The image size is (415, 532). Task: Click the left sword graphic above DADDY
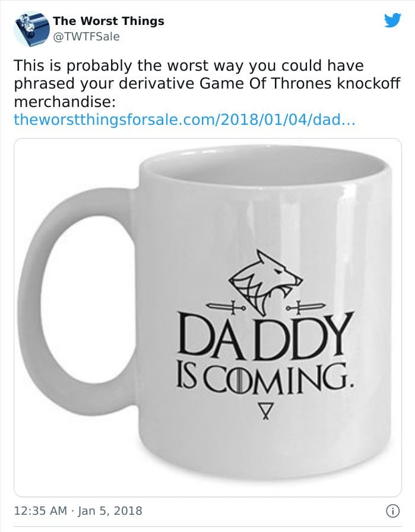pyautogui.click(x=226, y=307)
